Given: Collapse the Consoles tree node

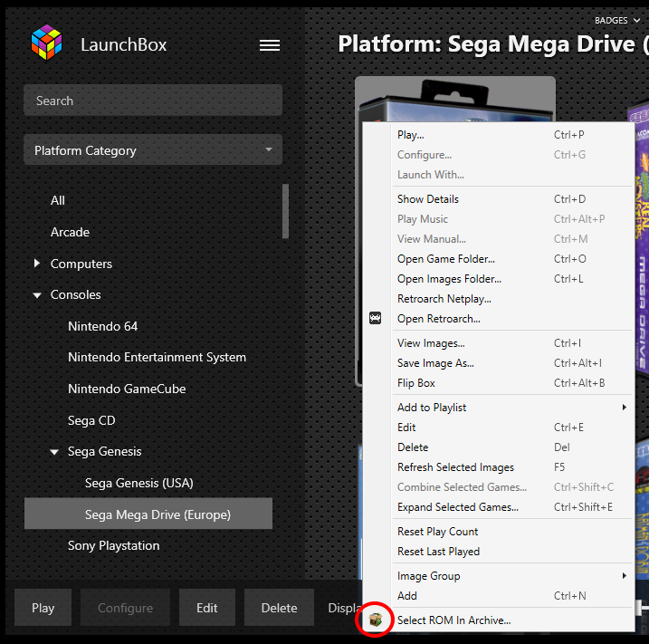Looking at the screenshot, I should click(37, 295).
